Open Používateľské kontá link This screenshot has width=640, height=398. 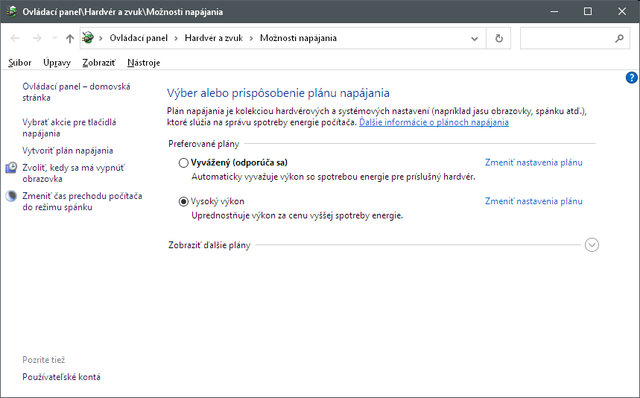coord(61,377)
